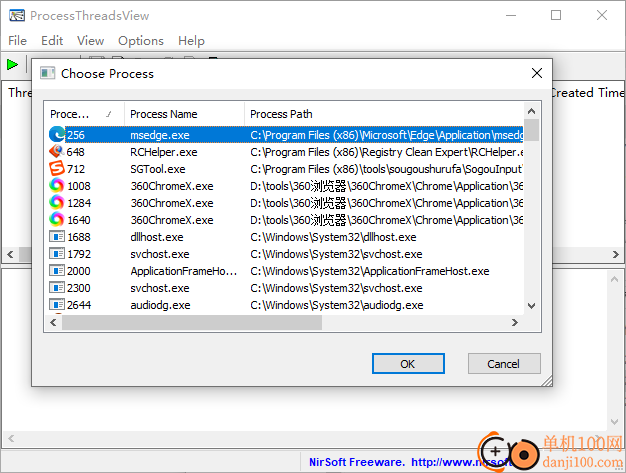Click the Sogou SGTool.exe icon in row 712
The height and width of the screenshot is (473, 626).
click(57, 168)
